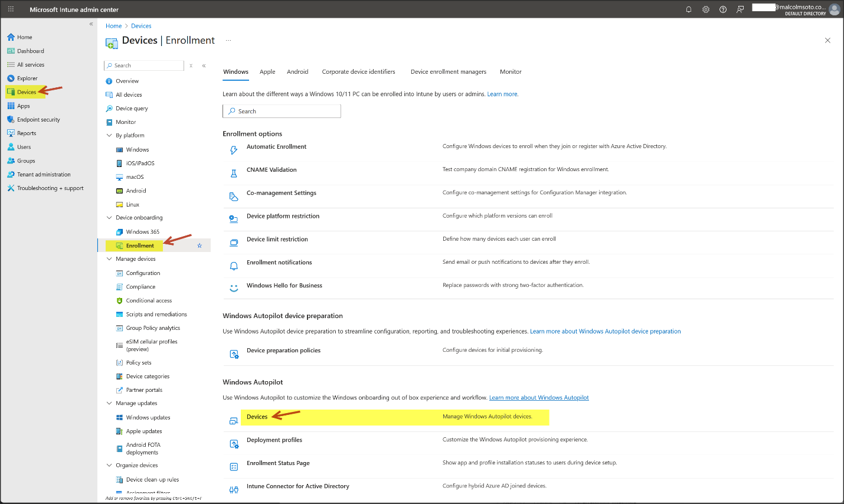Click Learn more about Windows Autopilot link

click(x=539, y=398)
